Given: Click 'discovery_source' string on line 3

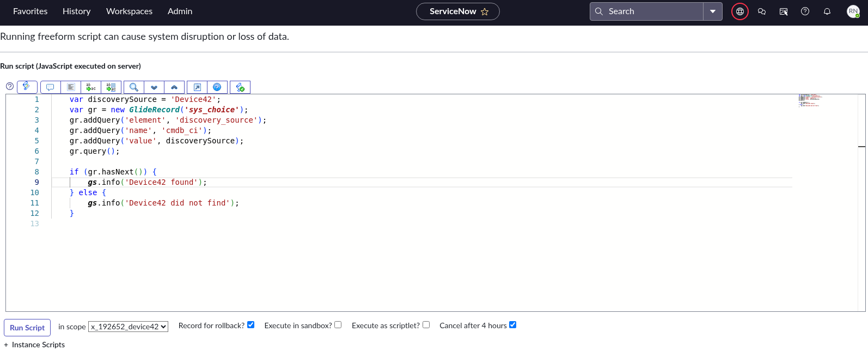Looking at the screenshot, I should click(x=216, y=120).
